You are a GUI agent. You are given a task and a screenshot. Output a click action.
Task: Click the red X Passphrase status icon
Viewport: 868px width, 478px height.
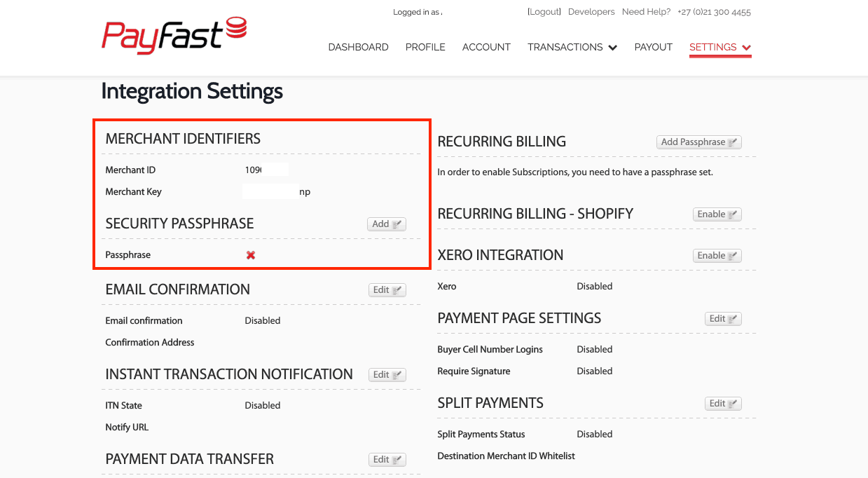251,255
